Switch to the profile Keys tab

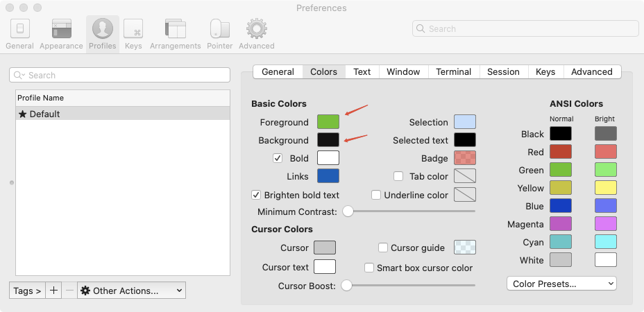(x=545, y=72)
